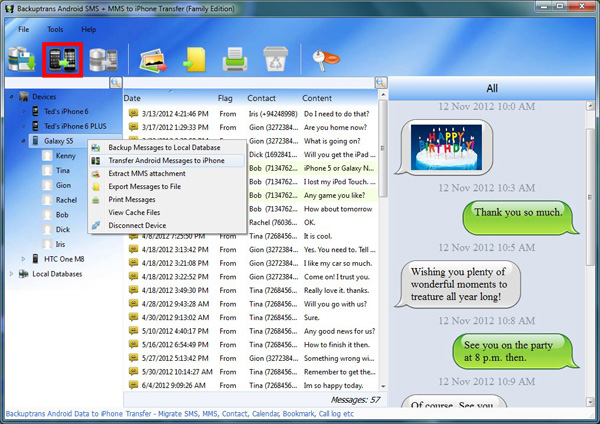Select HTC One M8 device
The height and width of the screenshot is (424, 600).
click(64, 259)
